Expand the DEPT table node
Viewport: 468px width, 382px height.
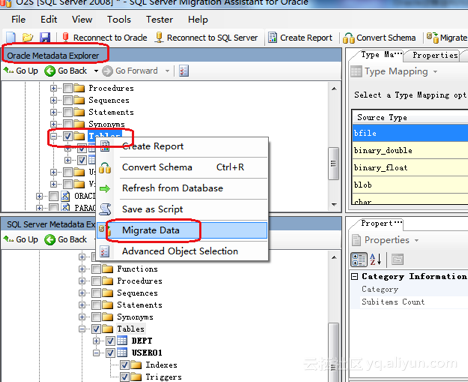(96, 341)
